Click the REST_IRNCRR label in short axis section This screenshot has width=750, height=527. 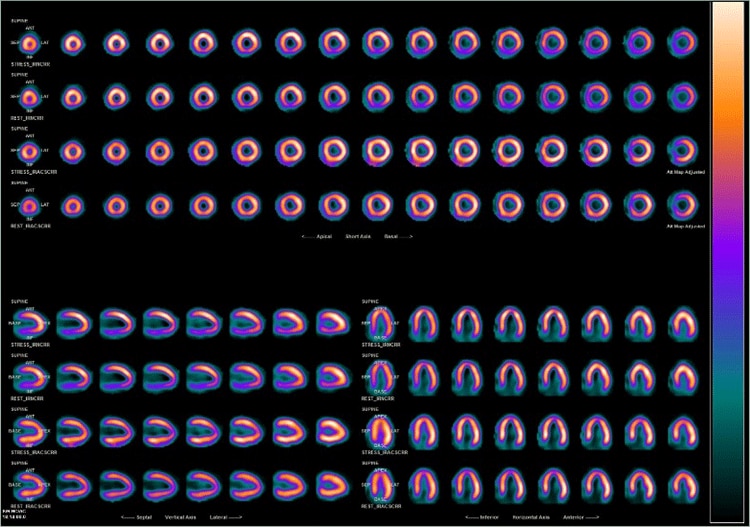27,117
